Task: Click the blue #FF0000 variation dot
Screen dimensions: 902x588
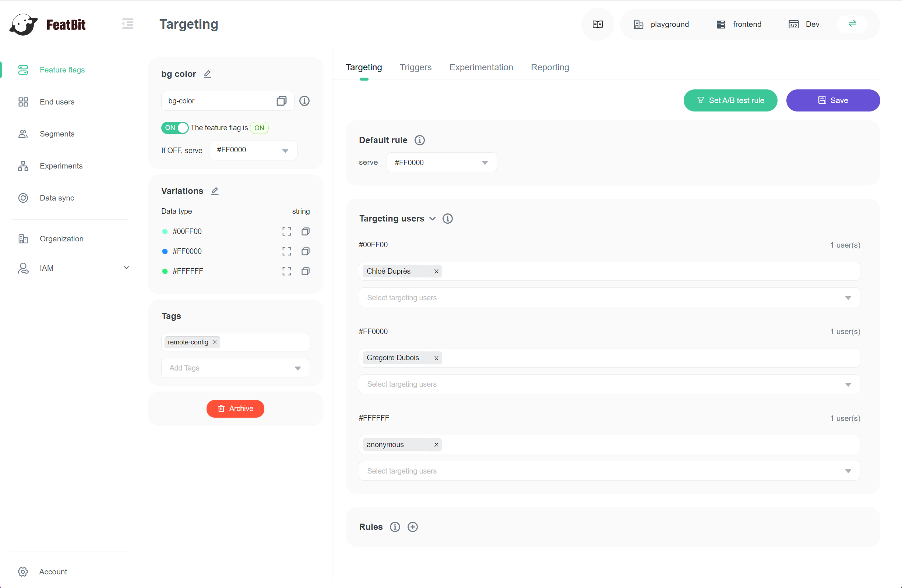Action: coord(165,252)
